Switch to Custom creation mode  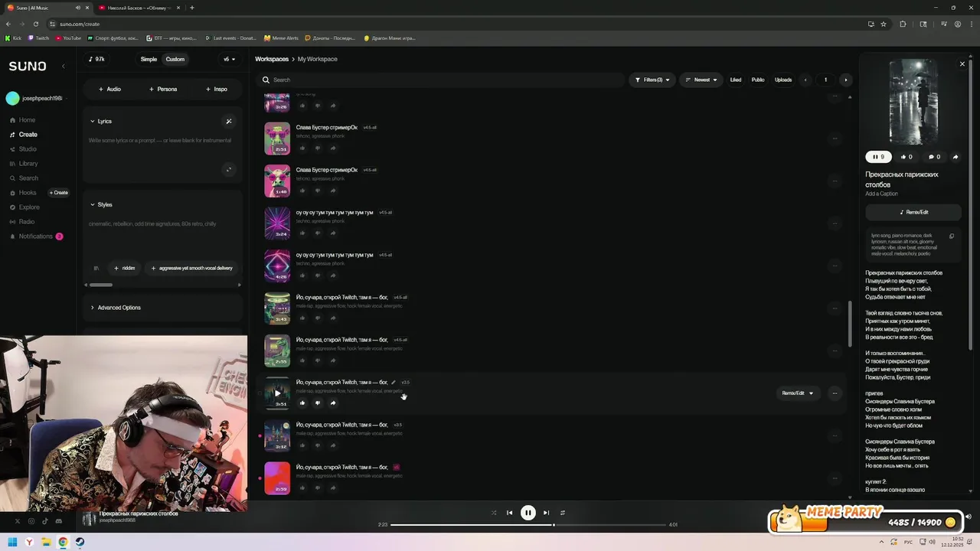tap(175, 59)
